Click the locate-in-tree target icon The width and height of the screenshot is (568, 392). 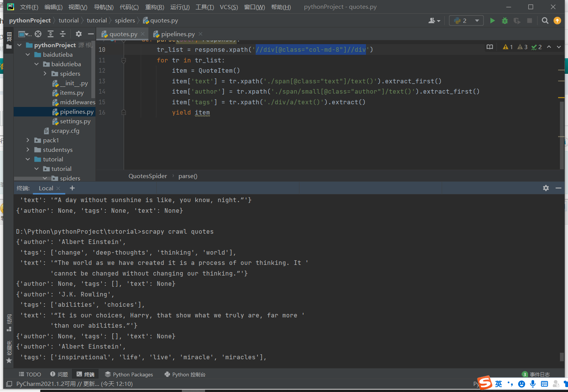click(x=38, y=34)
